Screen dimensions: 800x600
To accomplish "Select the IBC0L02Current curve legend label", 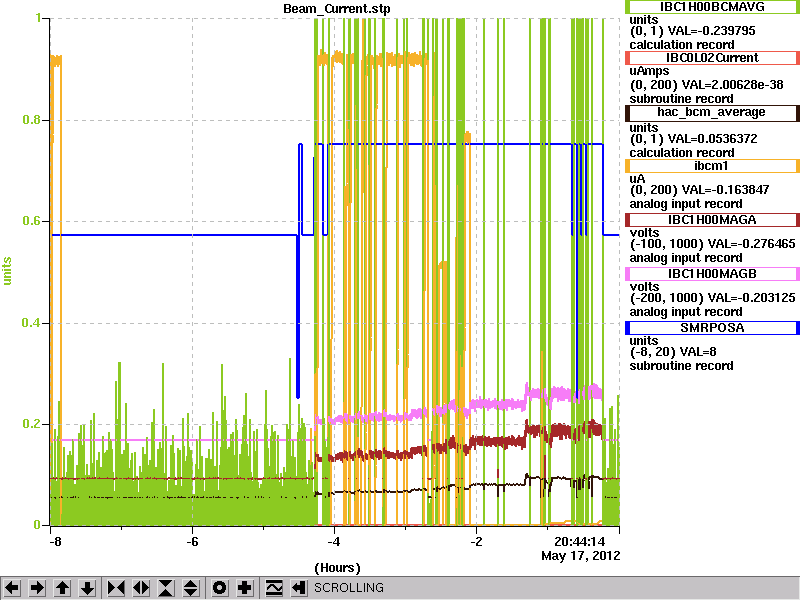I will 712,58.
